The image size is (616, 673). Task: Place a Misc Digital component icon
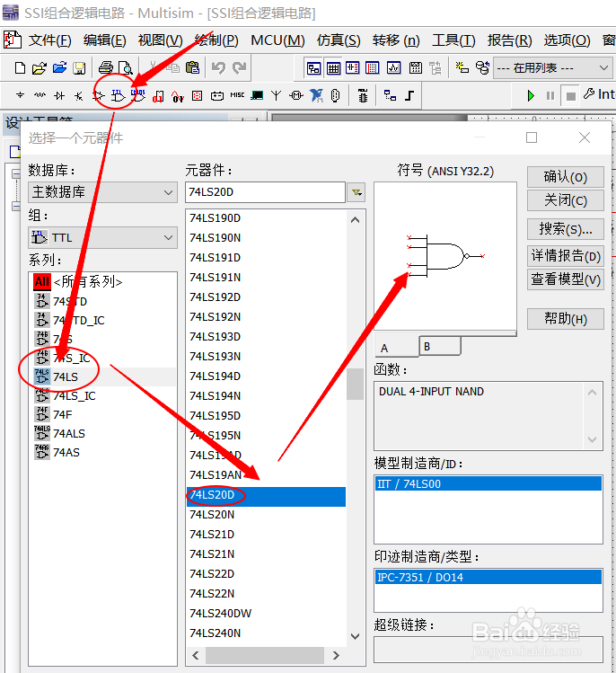tap(158, 96)
